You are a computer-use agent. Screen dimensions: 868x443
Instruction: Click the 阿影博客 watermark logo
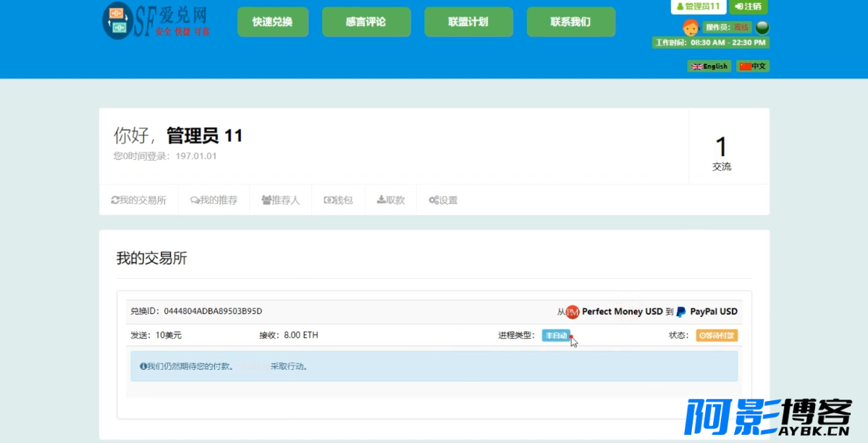point(767,418)
